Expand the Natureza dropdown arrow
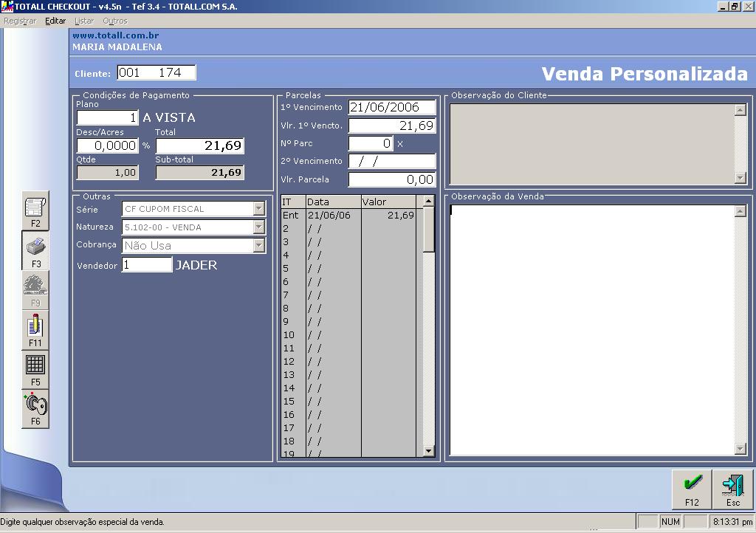756x533 pixels. (259, 227)
